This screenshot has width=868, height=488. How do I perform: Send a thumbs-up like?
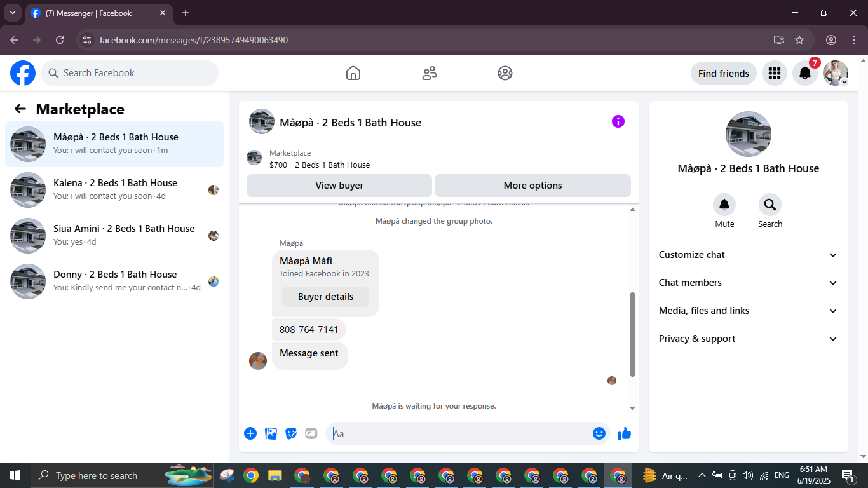pos(625,433)
